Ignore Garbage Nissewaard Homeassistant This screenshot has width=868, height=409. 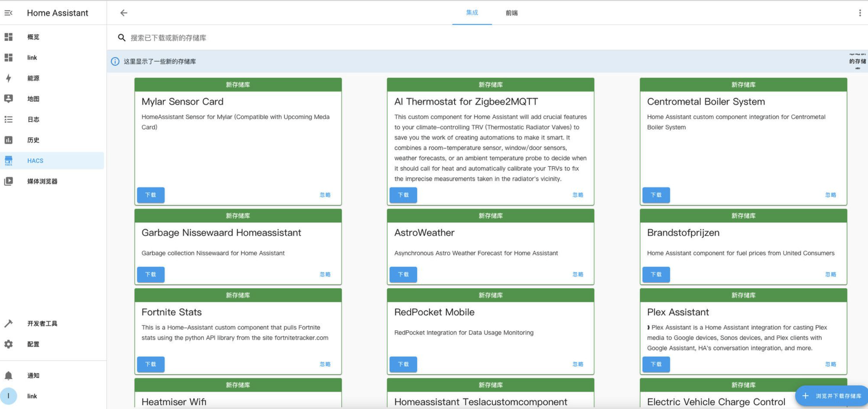tap(325, 275)
